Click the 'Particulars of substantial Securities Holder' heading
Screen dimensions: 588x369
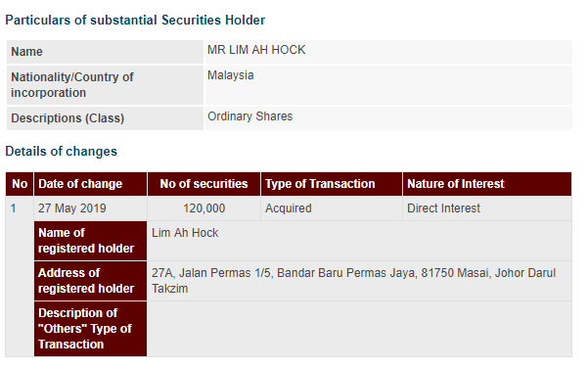tap(135, 20)
